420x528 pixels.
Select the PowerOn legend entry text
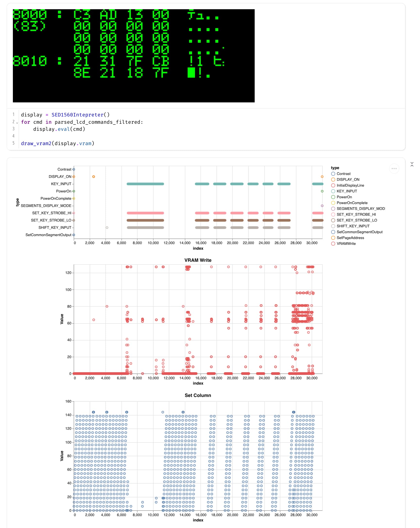(x=344, y=197)
